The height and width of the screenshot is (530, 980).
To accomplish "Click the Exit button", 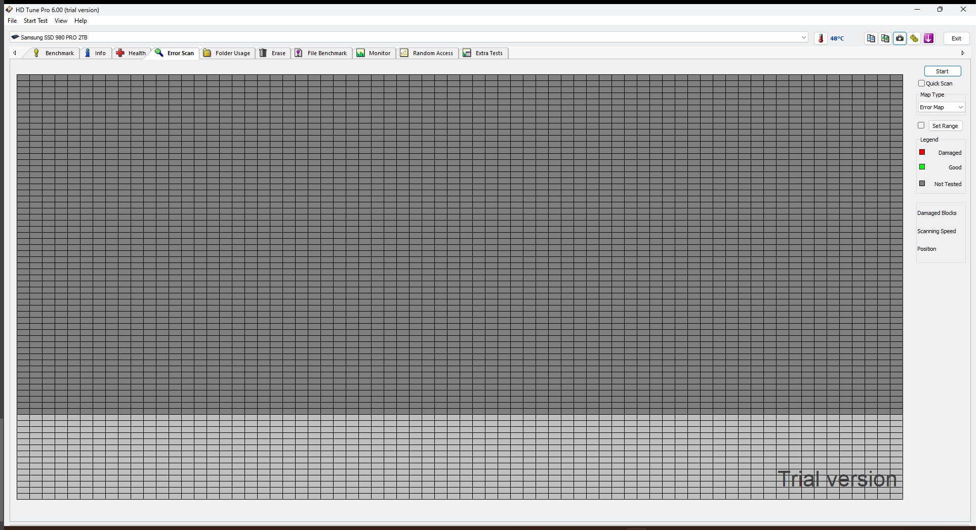I will [x=956, y=38].
